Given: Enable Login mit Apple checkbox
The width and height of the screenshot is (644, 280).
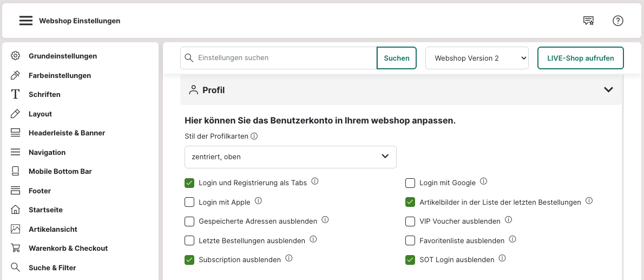Looking at the screenshot, I should point(189,202).
